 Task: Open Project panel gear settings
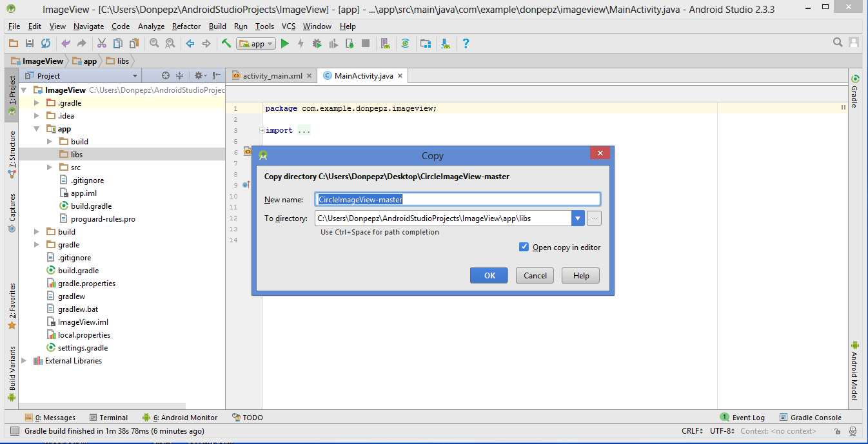click(x=199, y=75)
